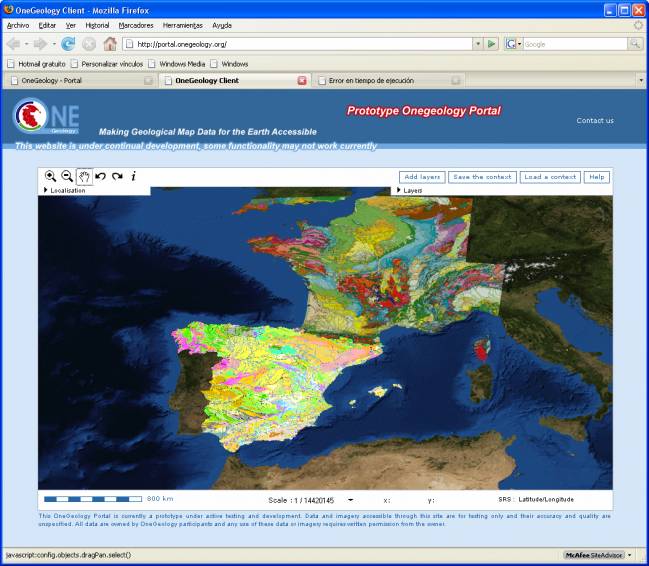Select the zoom in magnifier tool
The height and width of the screenshot is (566, 649).
(50, 176)
